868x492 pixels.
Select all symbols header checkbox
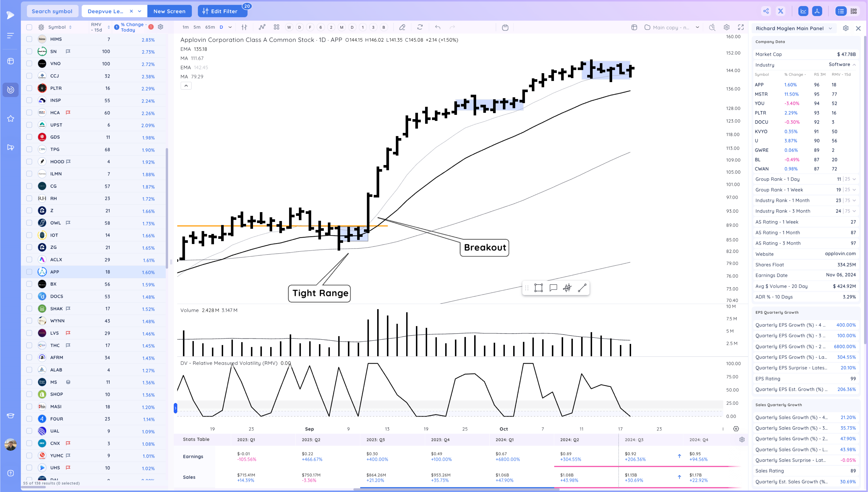coord(29,27)
